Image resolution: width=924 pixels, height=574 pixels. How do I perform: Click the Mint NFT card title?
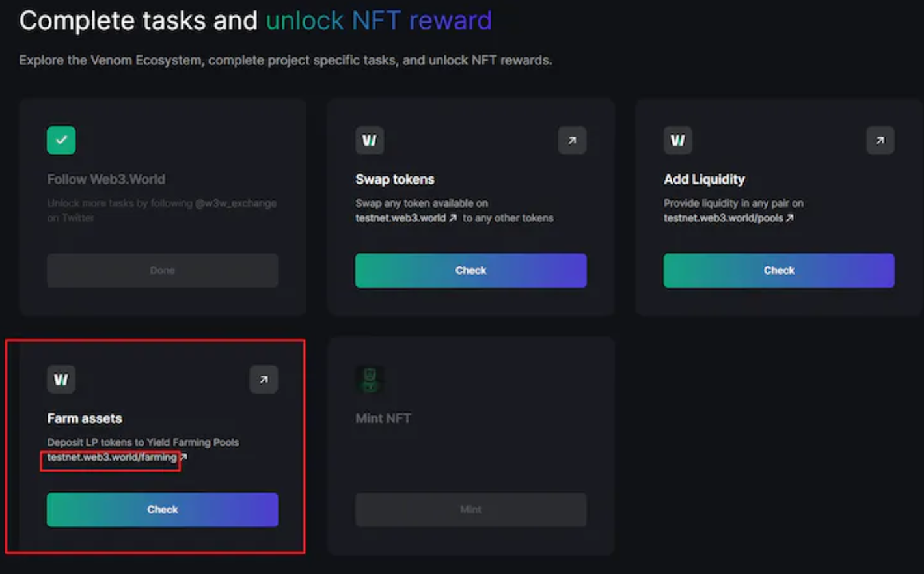[x=383, y=418]
